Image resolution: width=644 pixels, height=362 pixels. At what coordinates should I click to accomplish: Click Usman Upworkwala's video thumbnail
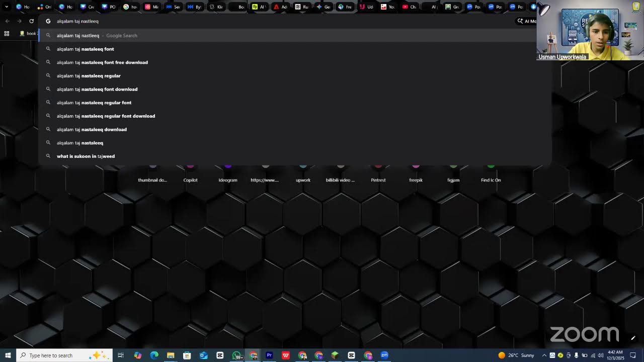point(590,30)
